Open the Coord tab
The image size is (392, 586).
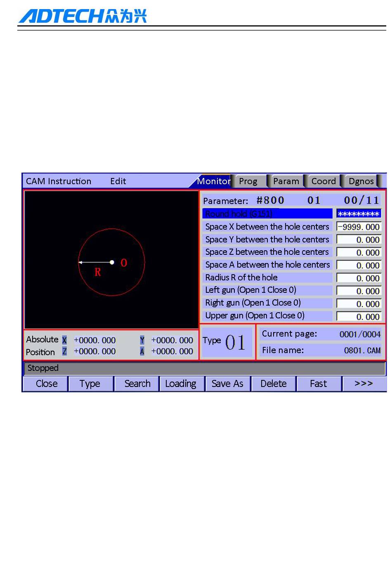click(323, 181)
